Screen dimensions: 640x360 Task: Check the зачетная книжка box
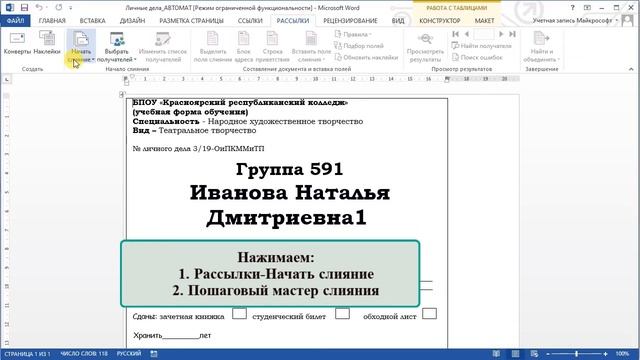pos(239,313)
